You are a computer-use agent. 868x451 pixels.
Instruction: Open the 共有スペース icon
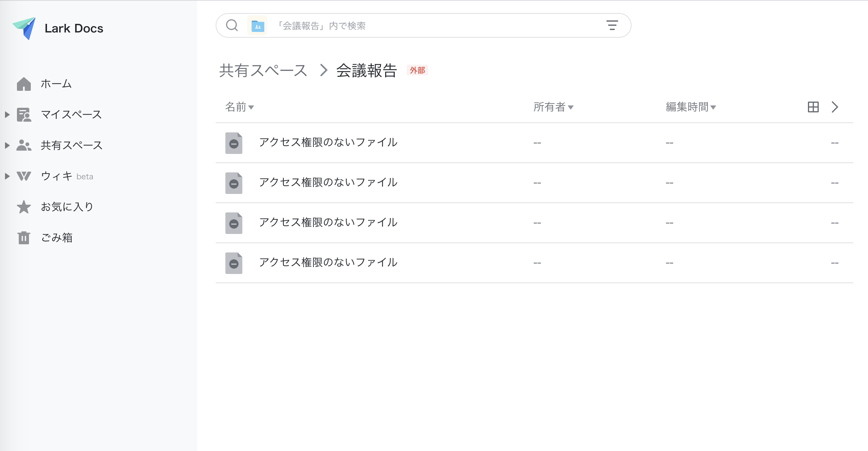pos(24,145)
